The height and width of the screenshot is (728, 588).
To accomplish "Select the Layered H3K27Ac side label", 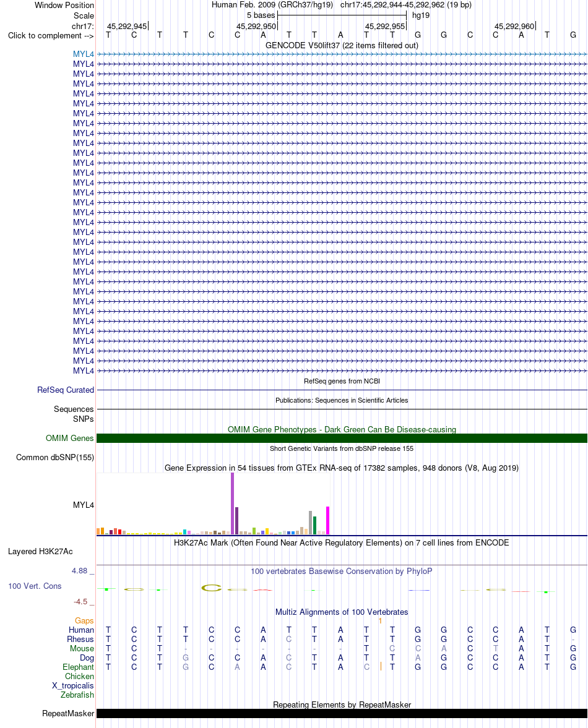I will (40, 552).
